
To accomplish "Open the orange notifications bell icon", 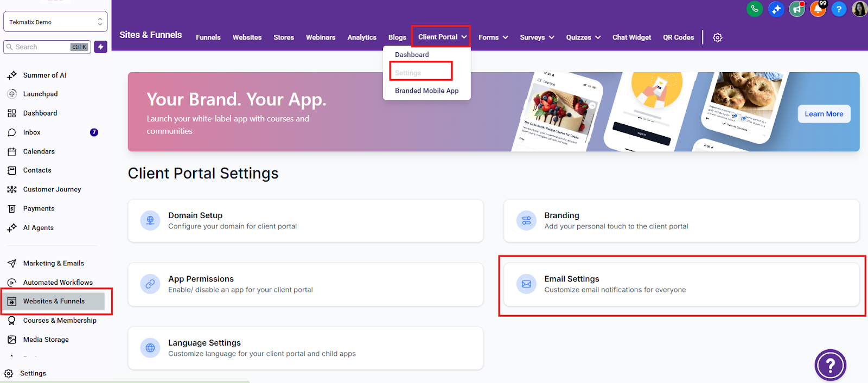I will [818, 9].
